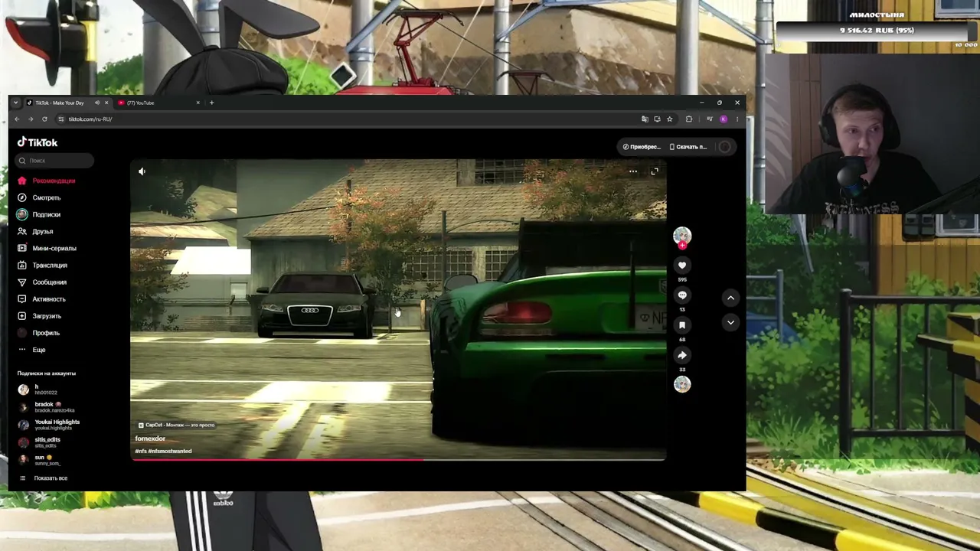Go to the next video
The height and width of the screenshot is (551, 980).
coord(730,322)
